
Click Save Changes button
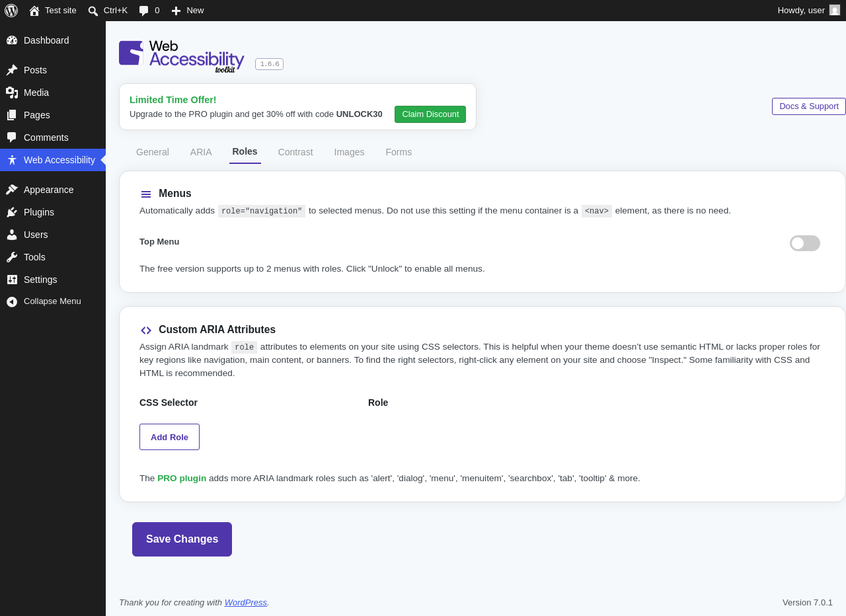tap(182, 539)
